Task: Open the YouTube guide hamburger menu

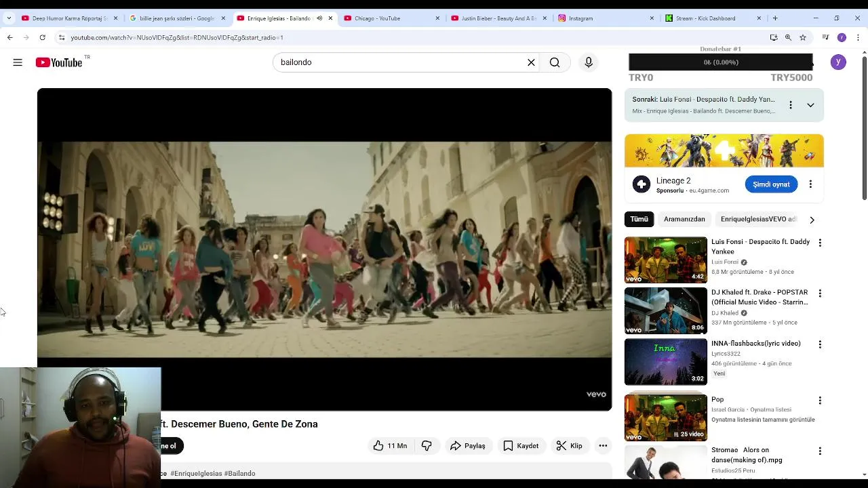Action: 18,62
